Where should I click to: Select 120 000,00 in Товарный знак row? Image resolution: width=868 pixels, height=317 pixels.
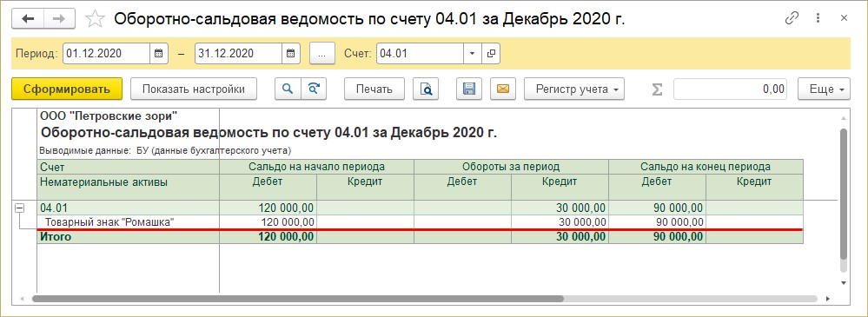[288, 221]
